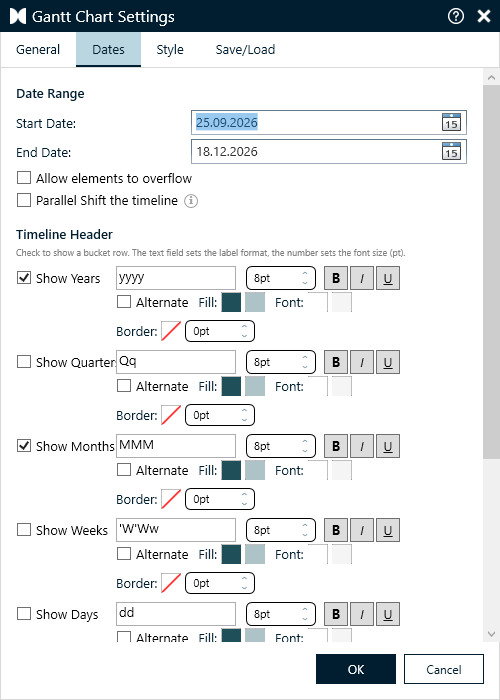The image size is (500, 700).
Task: Pick the Years dark fill color
Action: (x=231, y=302)
